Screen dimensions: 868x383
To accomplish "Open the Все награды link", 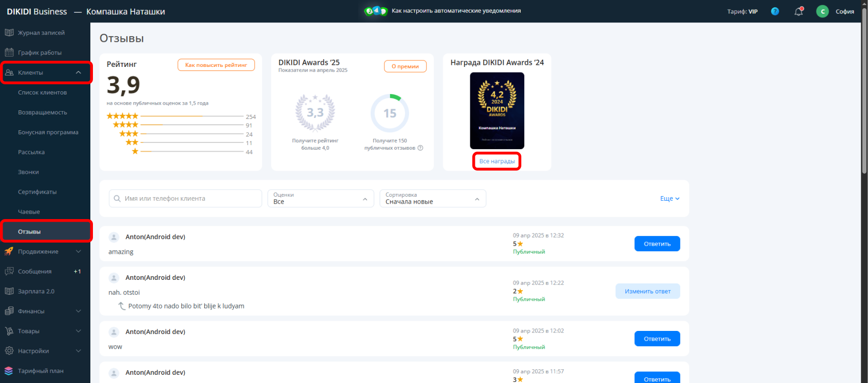I will pyautogui.click(x=497, y=161).
